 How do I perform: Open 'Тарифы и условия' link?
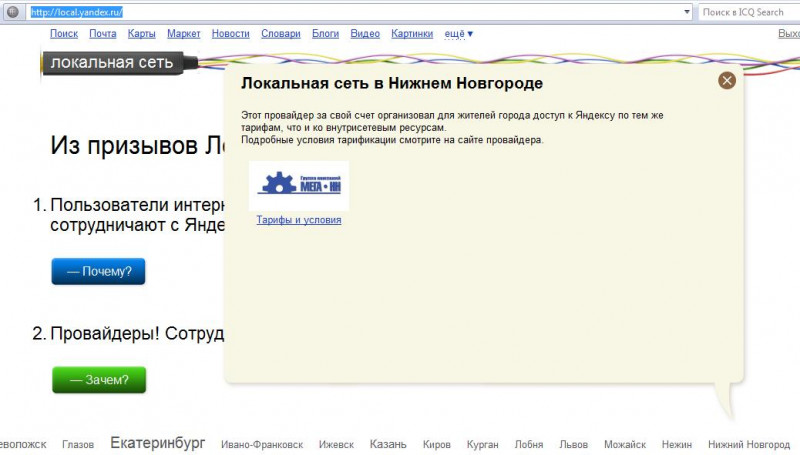coord(299,220)
